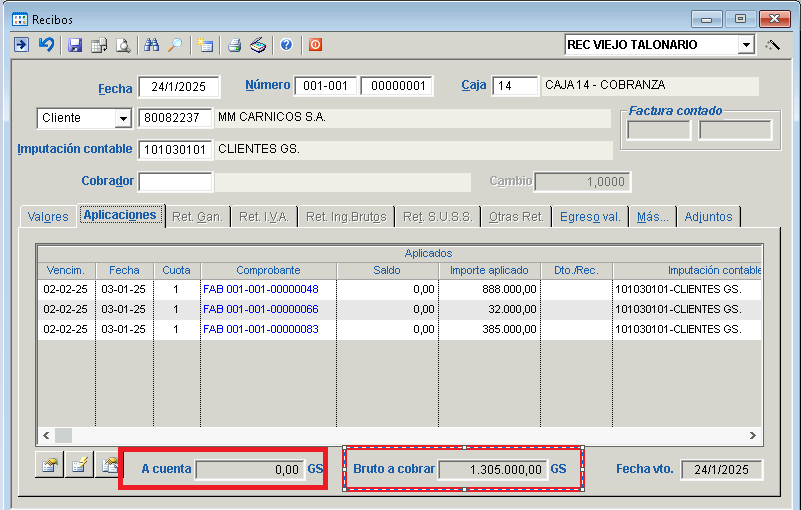The image size is (801, 510).
Task: Click the printer icon in toolbar
Action: tap(234, 45)
